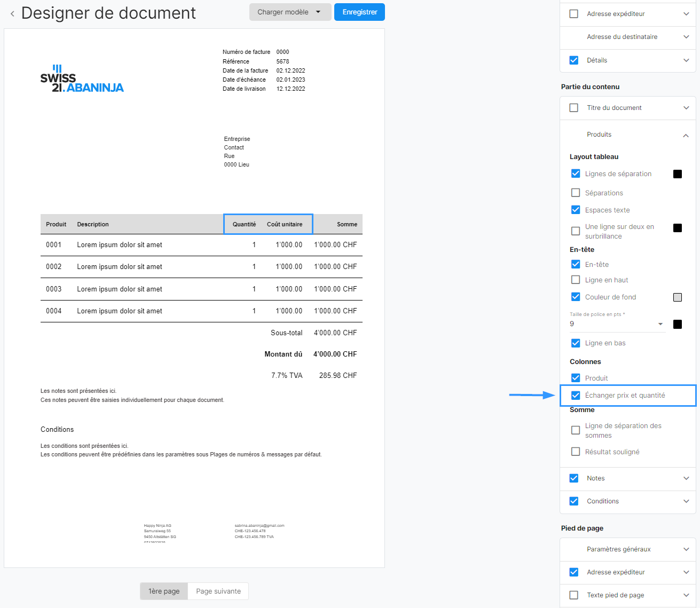This screenshot has height=608, width=700.
Task: Expand the Notes section
Action: coord(686,478)
